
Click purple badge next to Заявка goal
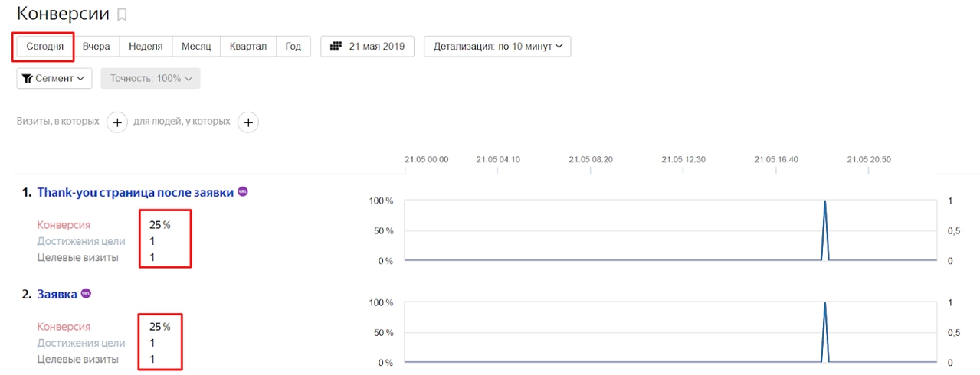click(x=87, y=294)
